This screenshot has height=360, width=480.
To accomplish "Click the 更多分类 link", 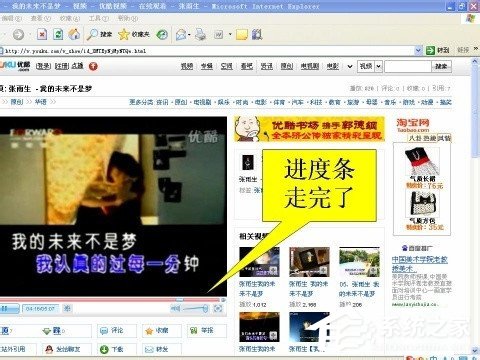I will [x=141, y=102].
